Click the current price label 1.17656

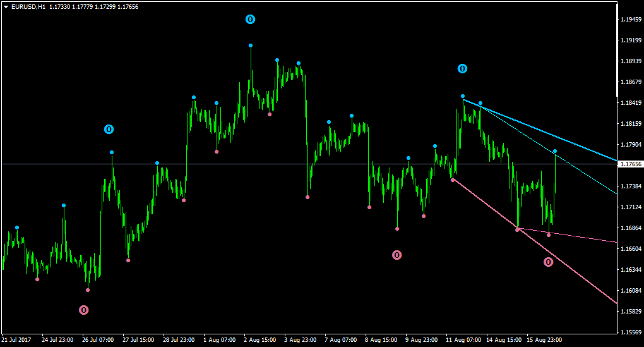631,164
